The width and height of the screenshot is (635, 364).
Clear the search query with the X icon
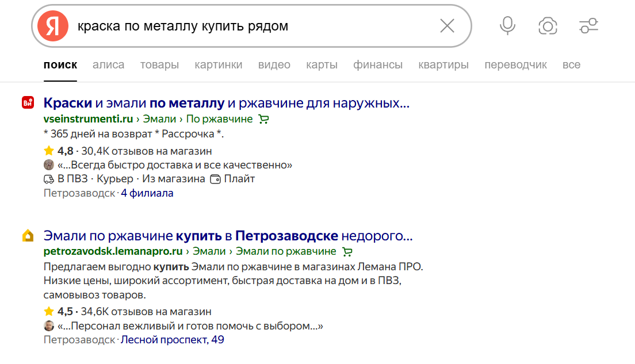[447, 26]
